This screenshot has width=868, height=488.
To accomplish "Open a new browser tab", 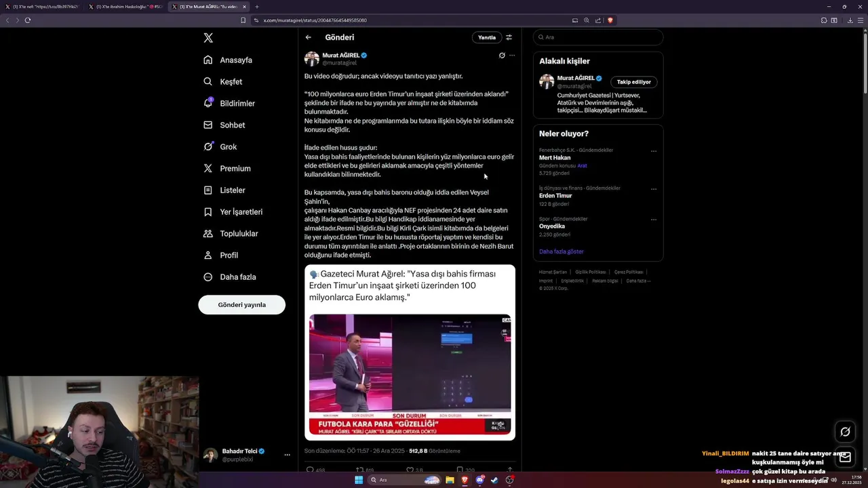I will 257,7.
